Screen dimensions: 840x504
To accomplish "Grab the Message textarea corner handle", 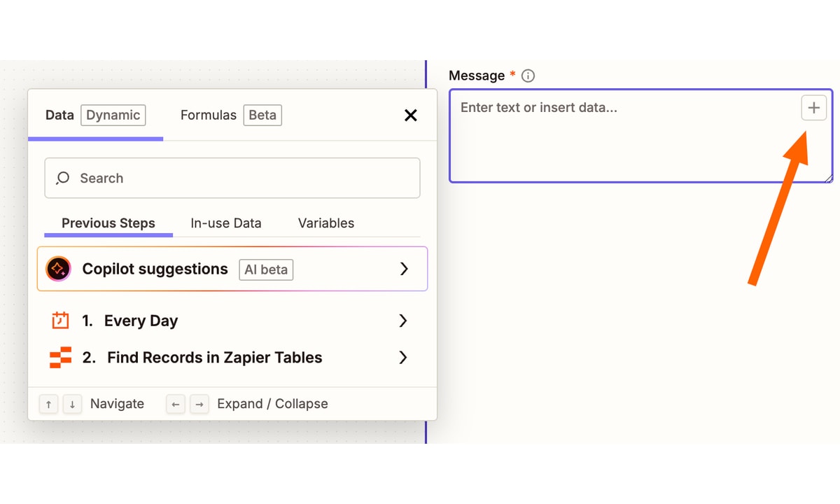I will click(x=828, y=178).
